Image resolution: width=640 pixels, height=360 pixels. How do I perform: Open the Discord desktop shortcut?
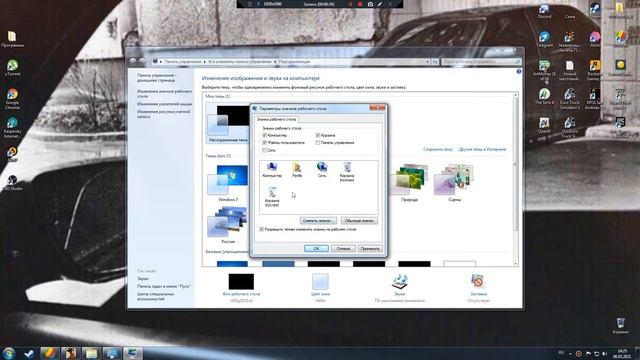(544, 11)
